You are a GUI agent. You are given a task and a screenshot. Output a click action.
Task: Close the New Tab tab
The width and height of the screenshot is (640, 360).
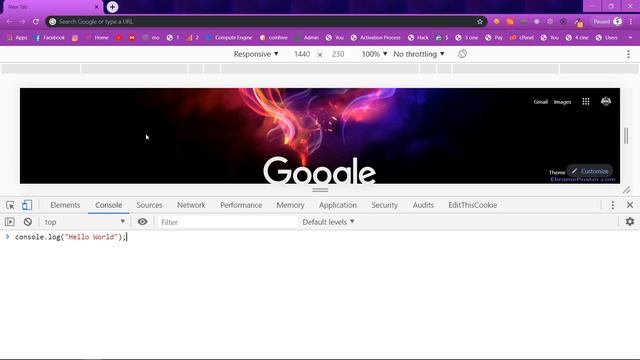click(x=97, y=7)
